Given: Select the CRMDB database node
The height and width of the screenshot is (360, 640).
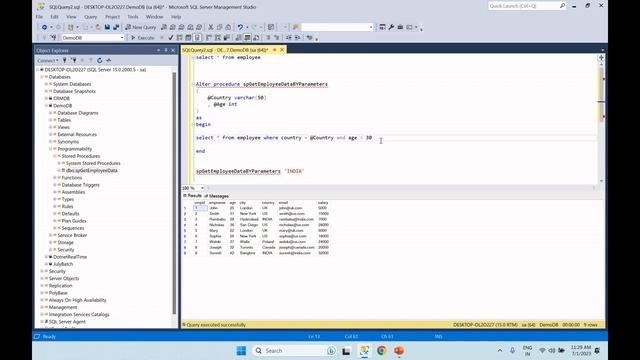Looking at the screenshot, I should click(x=61, y=98).
